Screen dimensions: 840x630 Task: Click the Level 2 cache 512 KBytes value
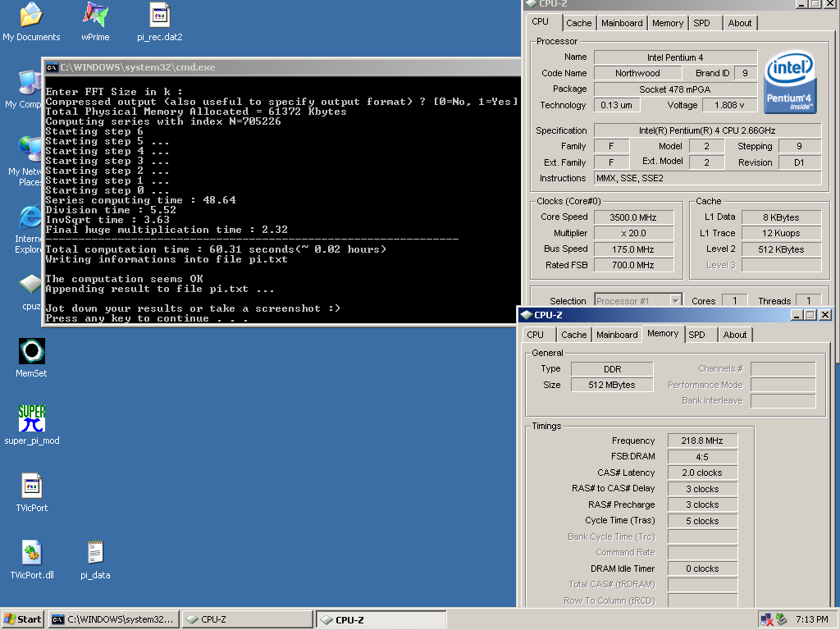tap(781, 249)
